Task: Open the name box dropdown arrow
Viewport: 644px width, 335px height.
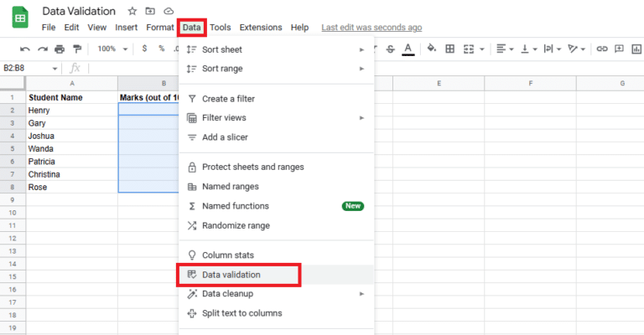Action: click(55, 69)
